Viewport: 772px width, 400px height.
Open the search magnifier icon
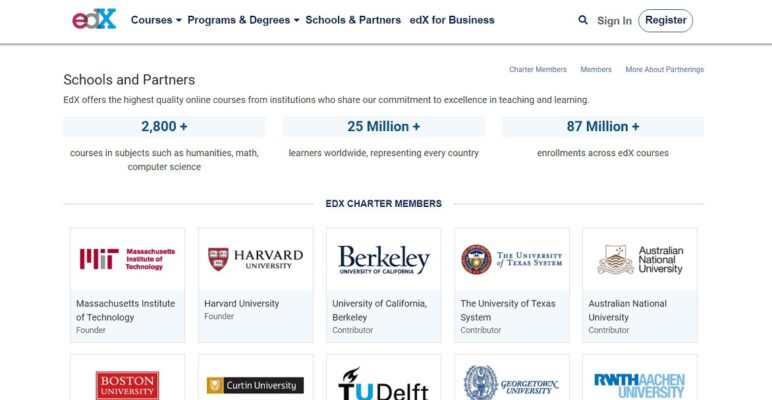[583, 20]
